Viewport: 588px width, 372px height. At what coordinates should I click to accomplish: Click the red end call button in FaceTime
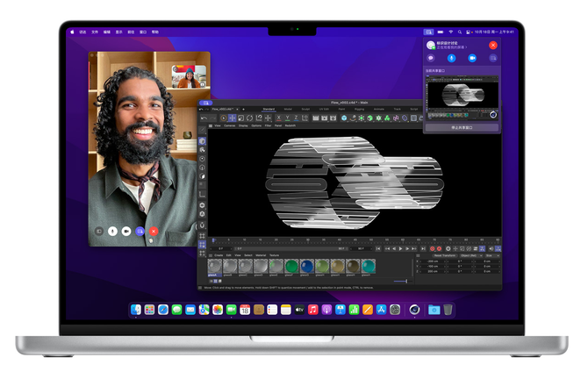(x=154, y=232)
